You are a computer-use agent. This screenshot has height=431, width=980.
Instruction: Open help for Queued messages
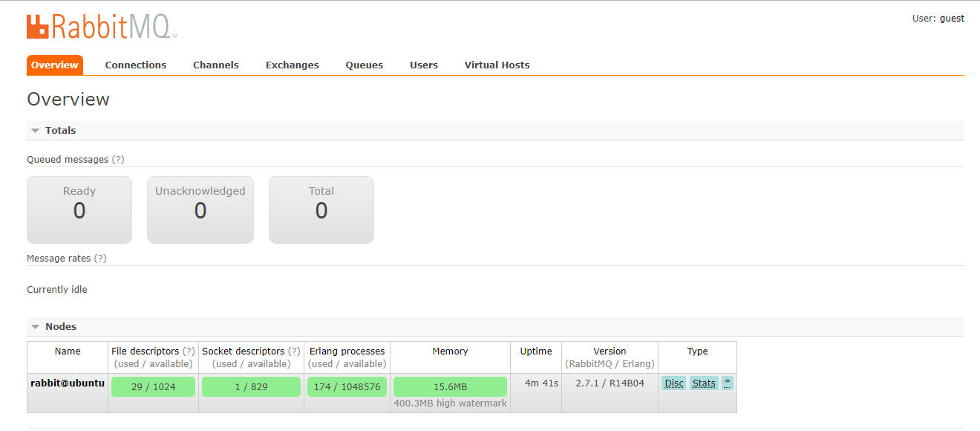[118, 160]
